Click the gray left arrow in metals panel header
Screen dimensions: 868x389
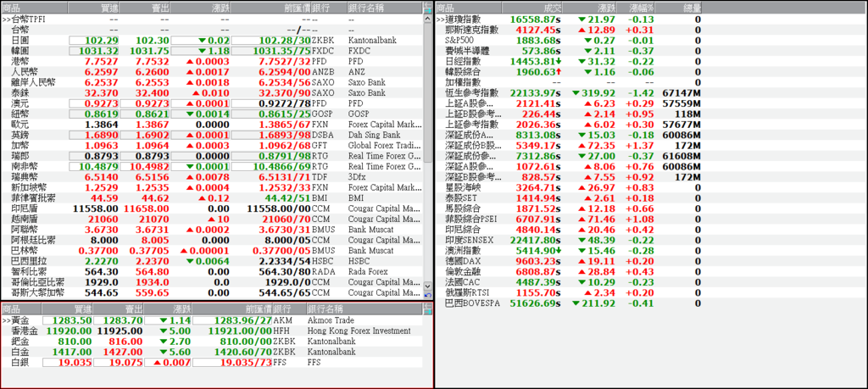(x=427, y=305)
